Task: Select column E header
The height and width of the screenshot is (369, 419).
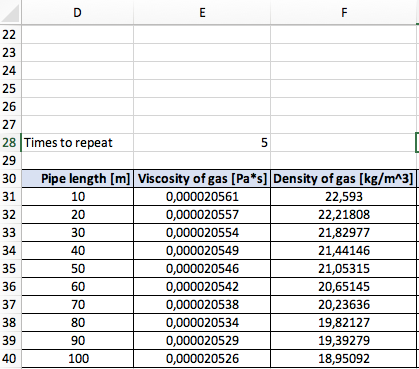Action: click(202, 12)
